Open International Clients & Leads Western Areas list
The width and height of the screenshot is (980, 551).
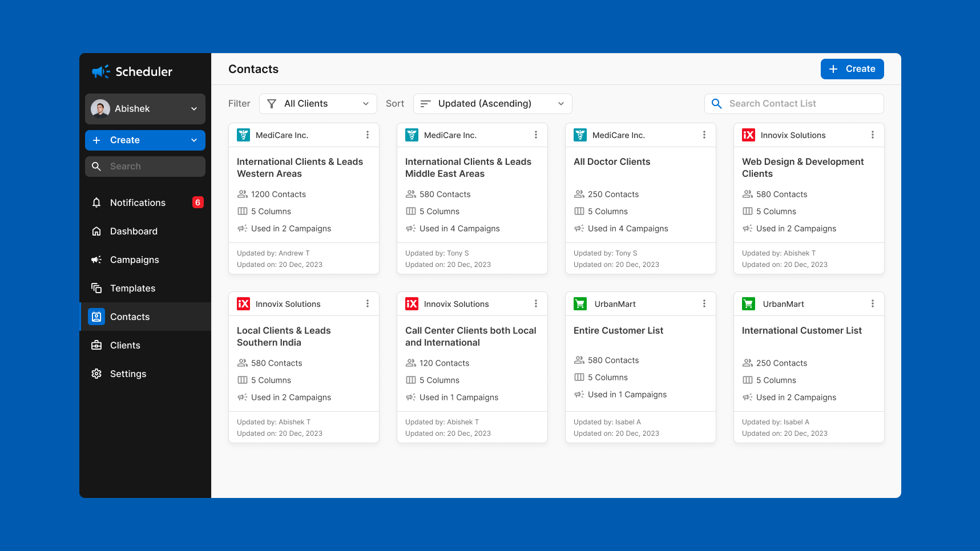pyautogui.click(x=300, y=168)
